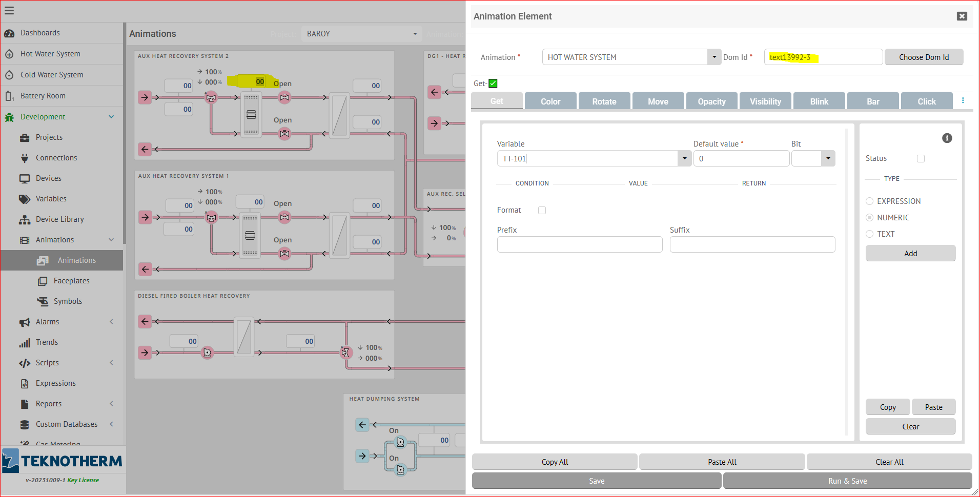The height and width of the screenshot is (497, 980).
Task: Select Variables in the Development sidebar
Action: [x=51, y=198]
